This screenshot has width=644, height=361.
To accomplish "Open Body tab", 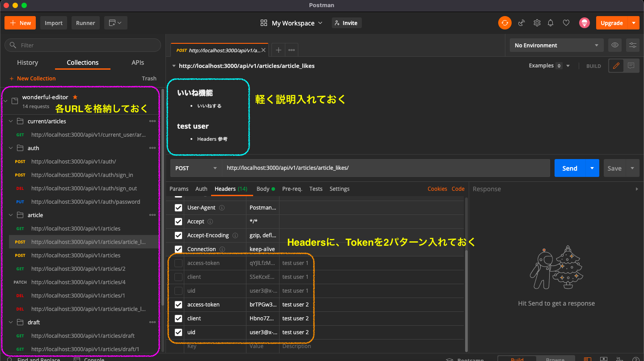I will coord(266,189).
